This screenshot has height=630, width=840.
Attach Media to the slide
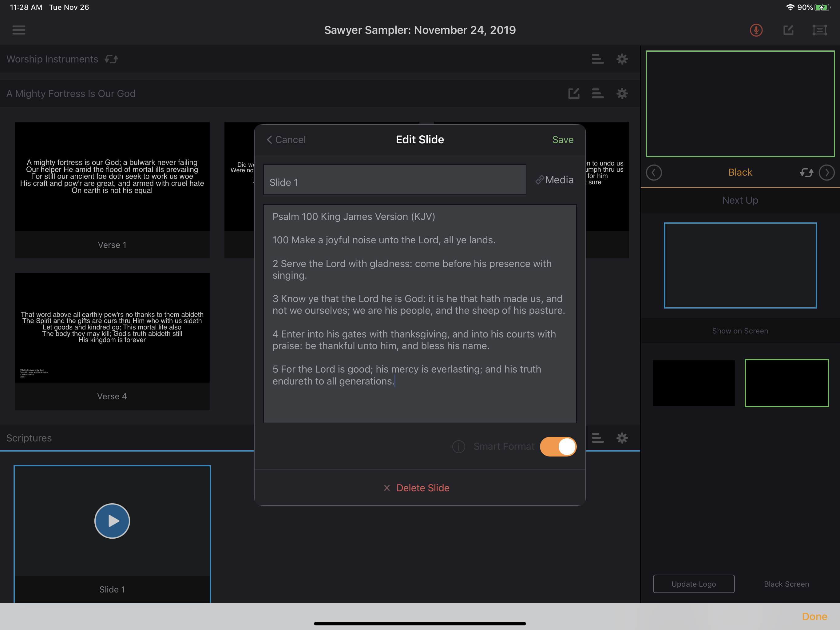[x=554, y=180]
